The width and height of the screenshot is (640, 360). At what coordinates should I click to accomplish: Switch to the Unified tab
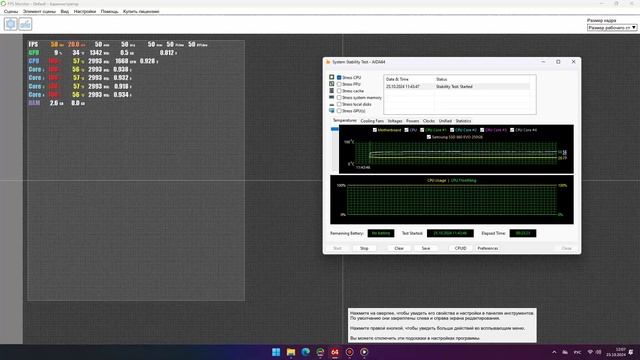point(445,121)
